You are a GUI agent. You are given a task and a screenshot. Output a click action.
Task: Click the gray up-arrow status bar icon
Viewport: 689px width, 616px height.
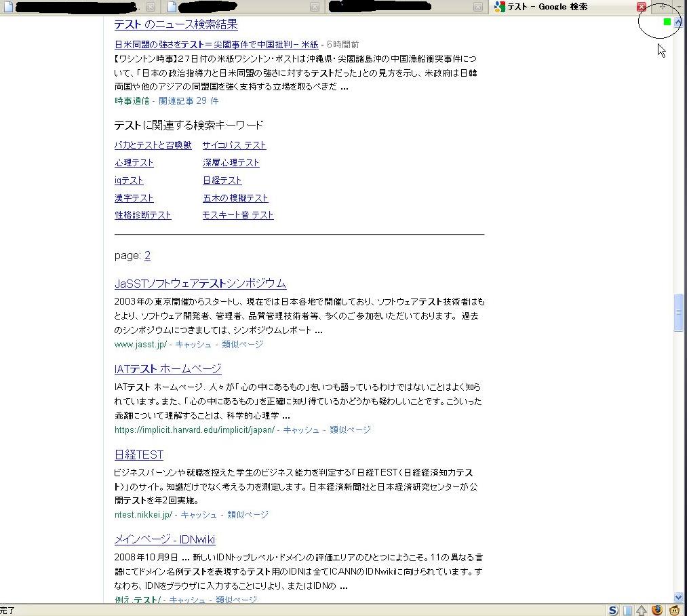(x=642, y=611)
